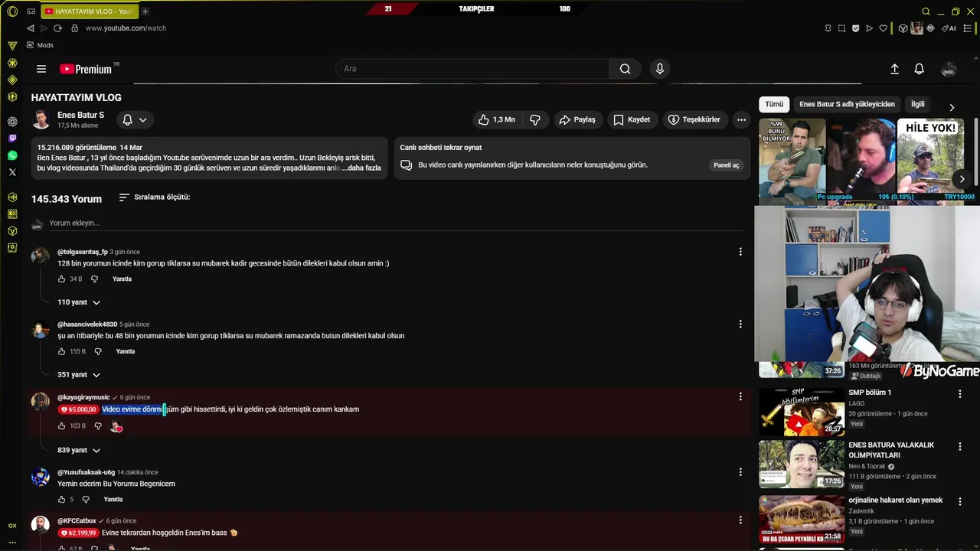Dislike Yusufsaksak-u6g's comment
Screen dimensions: 980x551
pyautogui.click(x=86, y=500)
